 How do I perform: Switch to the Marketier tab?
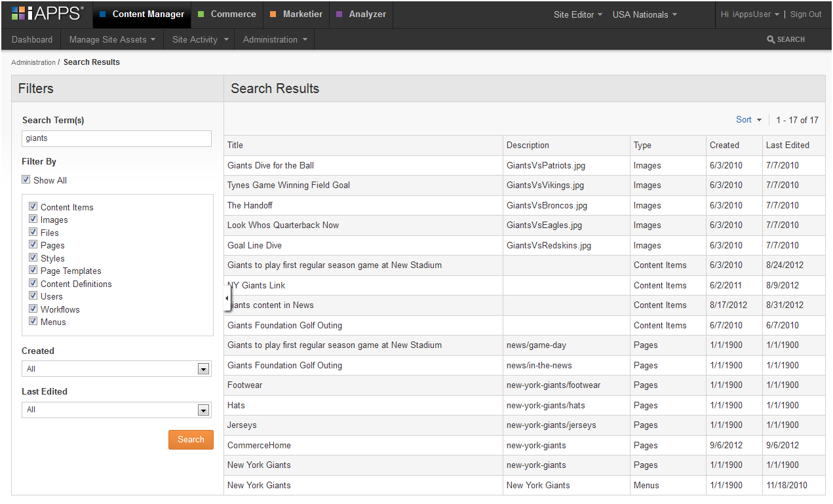(296, 14)
